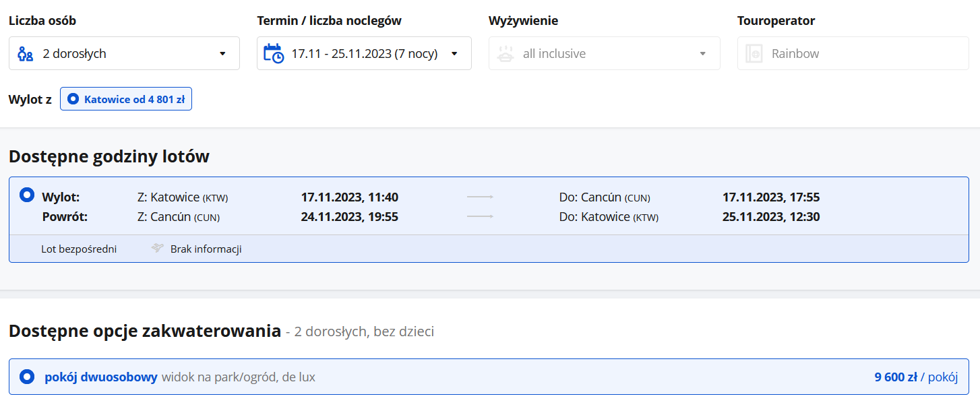Select the pokój dwuosobowy radio button
This screenshot has height=411, width=980.
coord(27,377)
